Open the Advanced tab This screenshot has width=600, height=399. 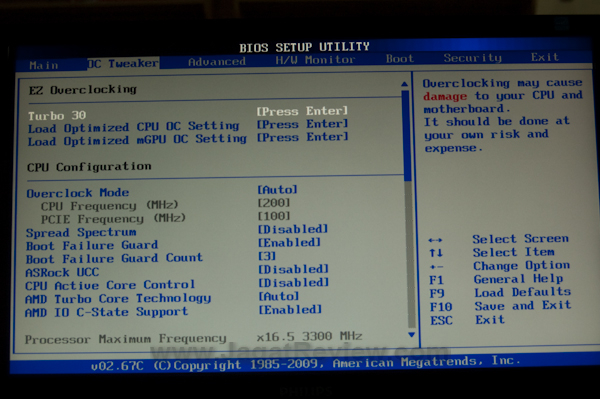pyautogui.click(x=217, y=62)
